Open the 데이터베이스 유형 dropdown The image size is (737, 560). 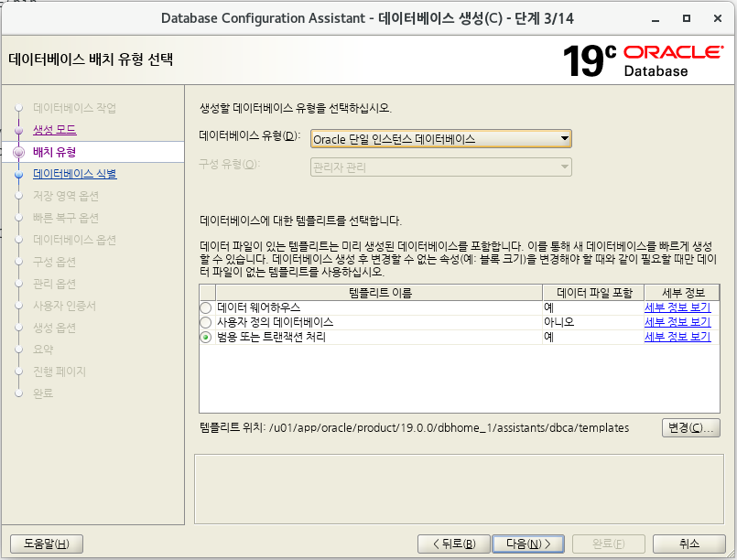[x=441, y=139]
